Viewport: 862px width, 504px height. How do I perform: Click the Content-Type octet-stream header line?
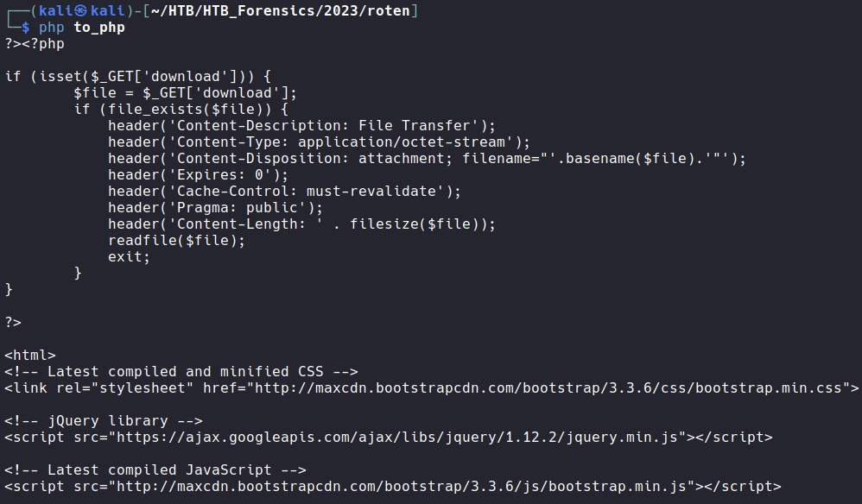319,142
